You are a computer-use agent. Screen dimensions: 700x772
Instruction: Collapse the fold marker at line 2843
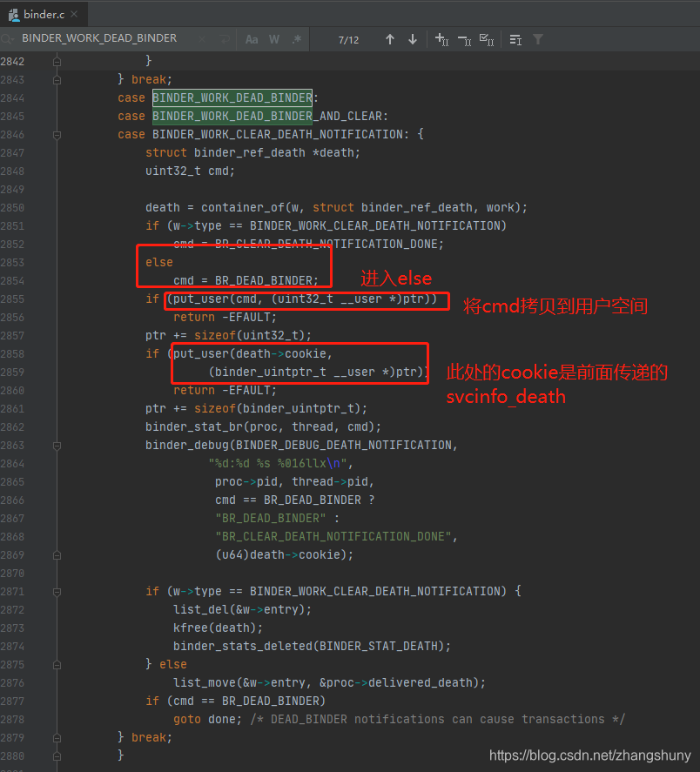tap(57, 80)
